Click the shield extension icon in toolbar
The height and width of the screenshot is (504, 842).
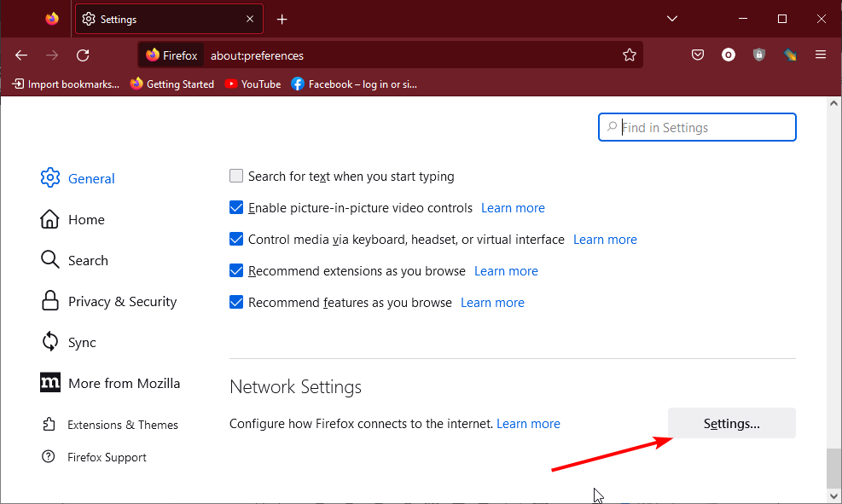(759, 55)
